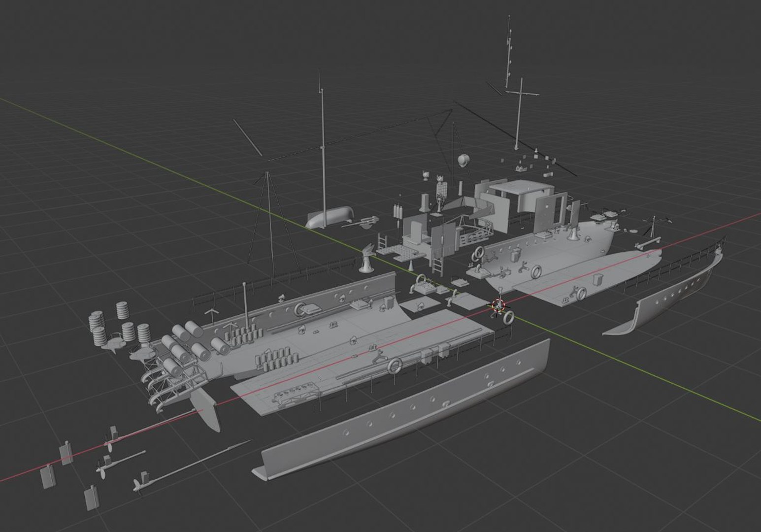Select the spherical searchlight dome above the bridge
The width and height of the screenshot is (761, 532).
463,160
